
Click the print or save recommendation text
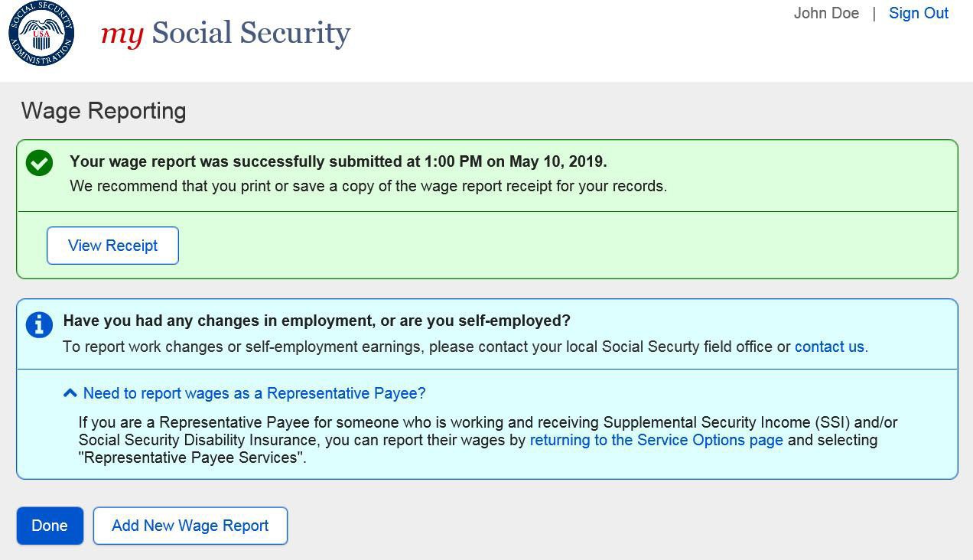(368, 186)
